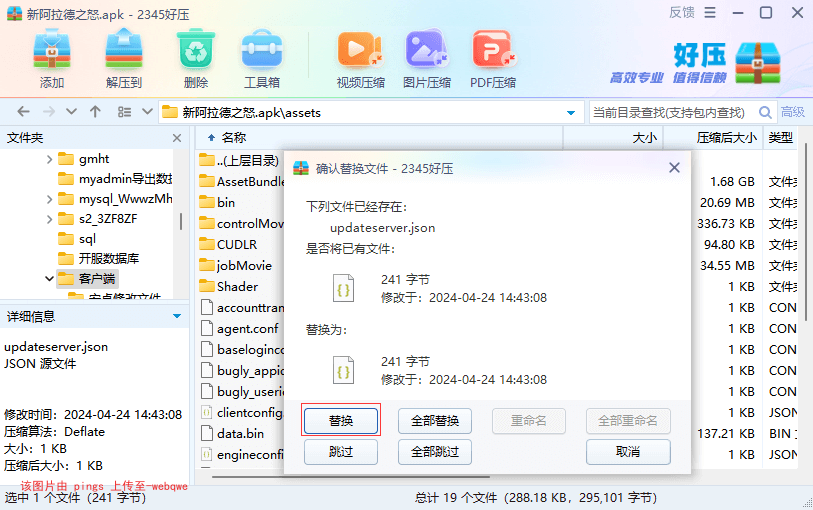Screen dimensions: 813x510
Task: Collapse the 详细信息 details panel
Action: click(x=177, y=316)
